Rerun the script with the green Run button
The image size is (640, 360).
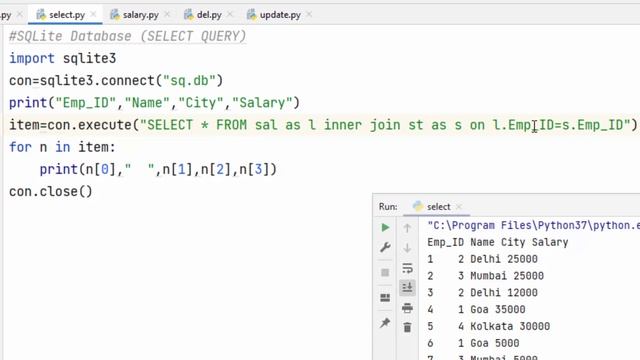[x=385, y=227]
